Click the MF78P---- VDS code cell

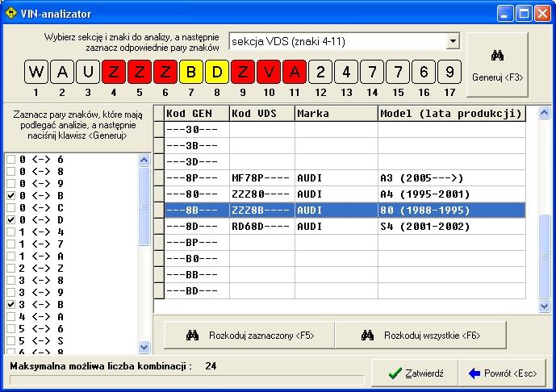tap(262, 178)
